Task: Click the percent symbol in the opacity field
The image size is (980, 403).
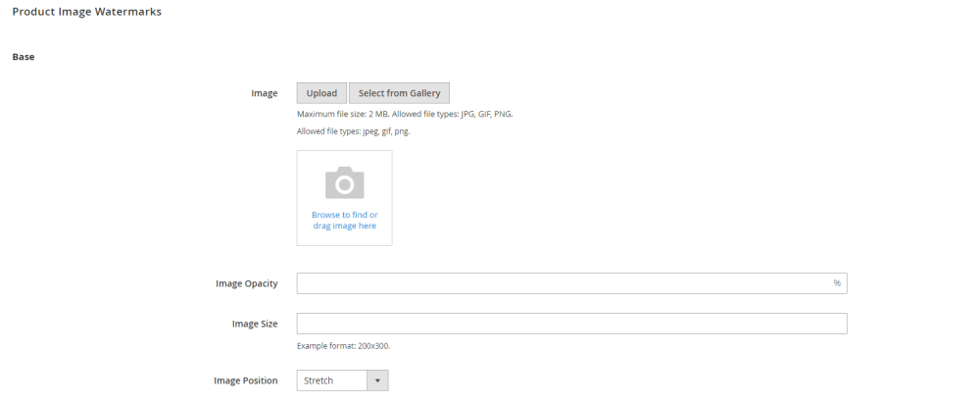Action: (x=837, y=283)
